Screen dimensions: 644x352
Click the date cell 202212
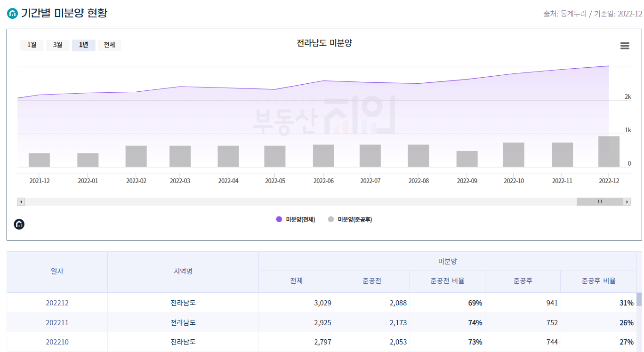(57, 303)
